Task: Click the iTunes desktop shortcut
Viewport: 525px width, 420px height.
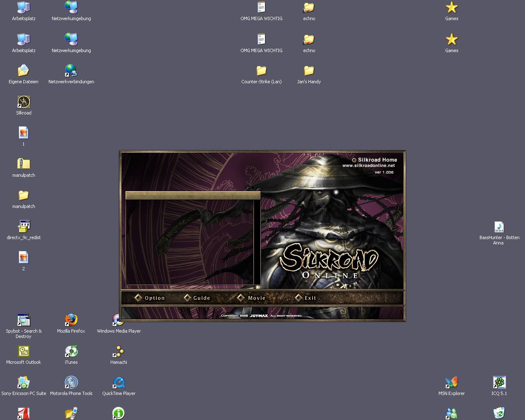Action: pyautogui.click(x=71, y=352)
